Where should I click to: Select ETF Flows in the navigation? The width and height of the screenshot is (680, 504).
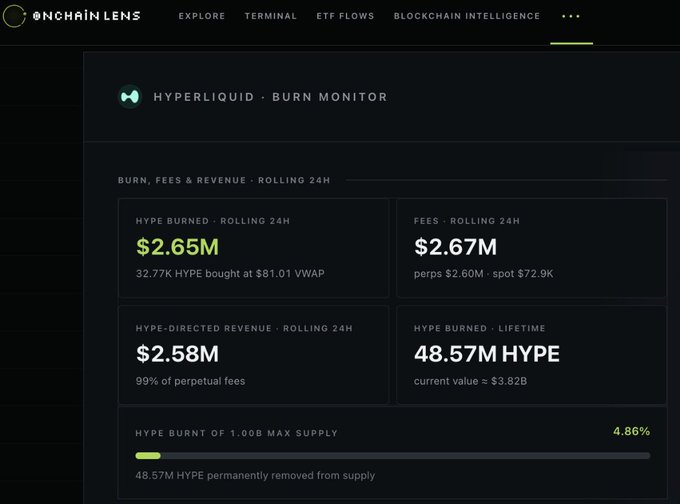pyautogui.click(x=345, y=16)
